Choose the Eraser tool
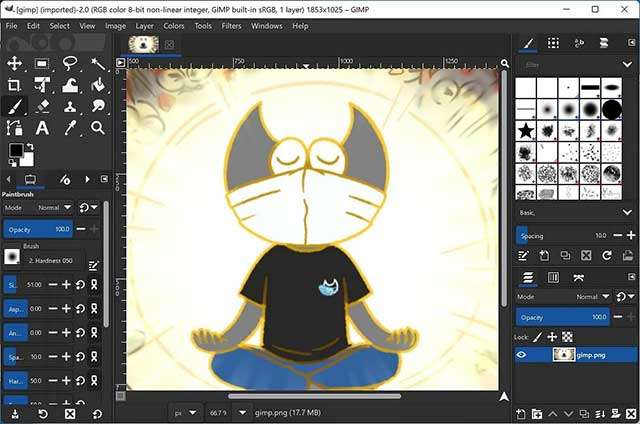Viewport: 640px width, 424px height. pyautogui.click(x=43, y=106)
